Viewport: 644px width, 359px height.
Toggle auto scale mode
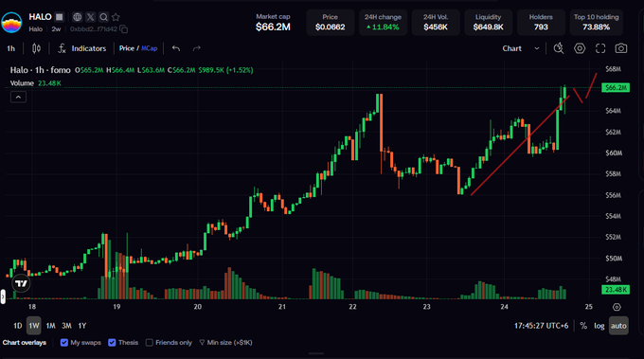[618, 326]
